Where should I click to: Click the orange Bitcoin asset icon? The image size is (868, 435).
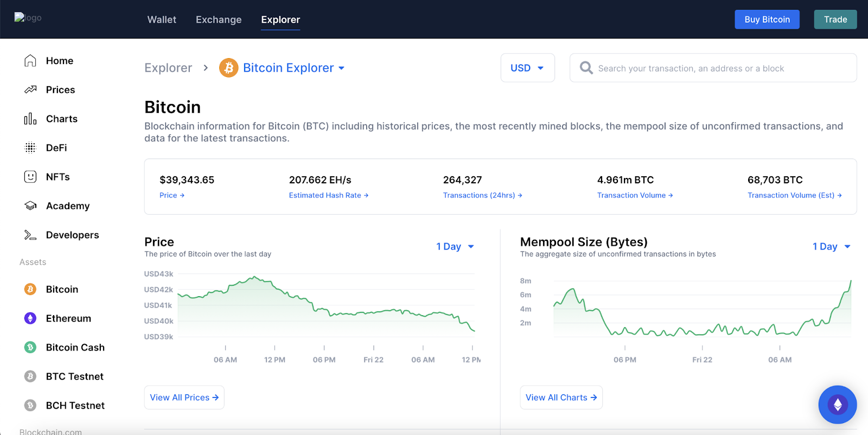pos(30,289)
